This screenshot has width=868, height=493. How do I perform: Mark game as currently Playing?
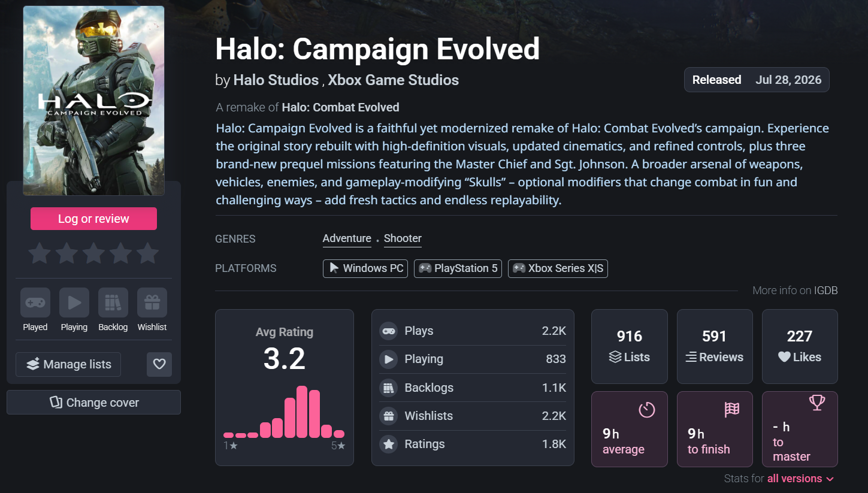tap(74, 303)
